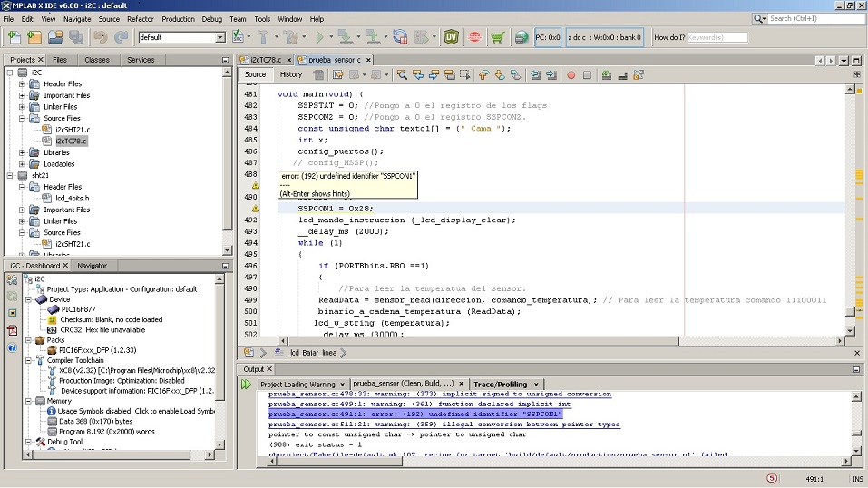Open the project configuration 'default' combo box
Image resolution: width=868 pixels, height=488 pixels.
181,37
